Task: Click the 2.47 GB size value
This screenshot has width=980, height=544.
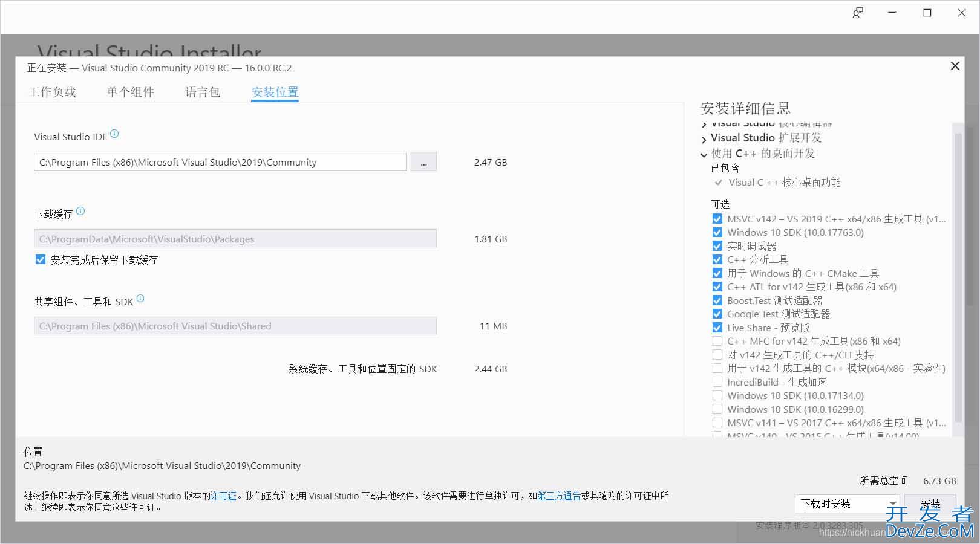Action: pos(491,162)
